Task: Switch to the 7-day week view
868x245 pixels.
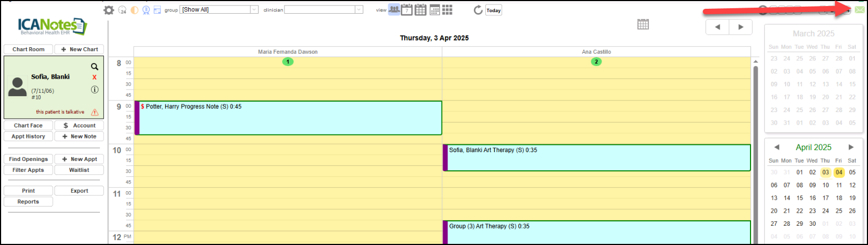Action: (x=407, y=10)
